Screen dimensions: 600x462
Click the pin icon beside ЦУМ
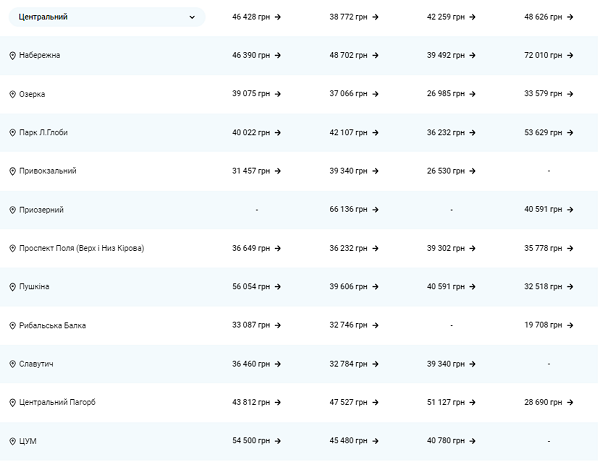point(12,441)
